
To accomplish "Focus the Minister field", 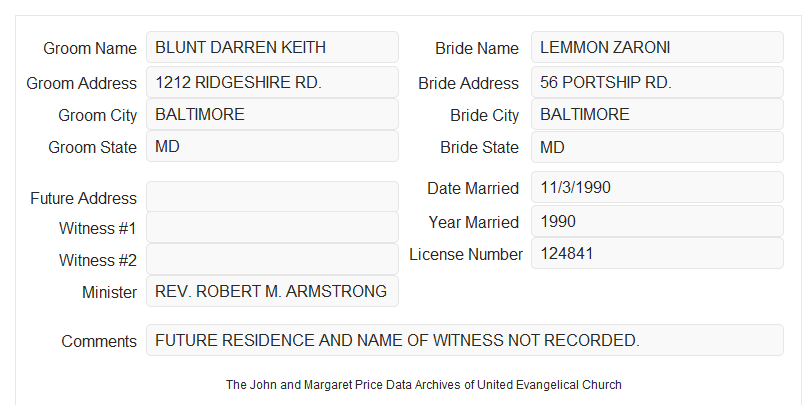I will [x=272, y=291].
